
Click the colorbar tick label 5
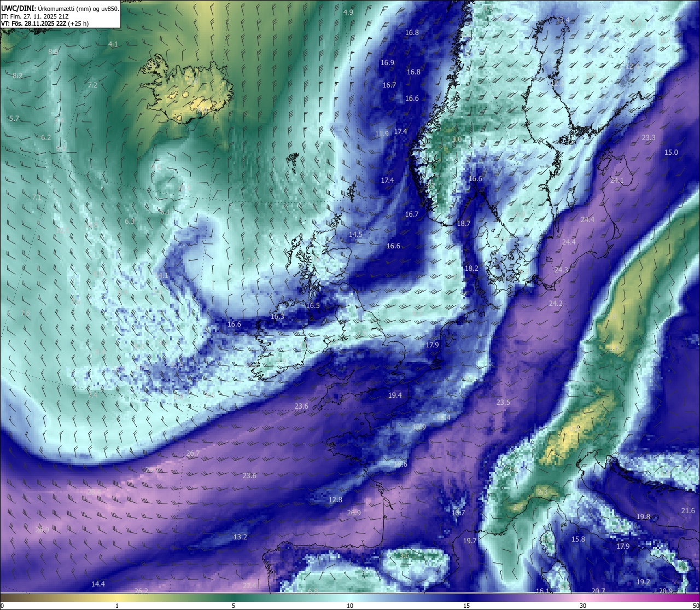(234, 606)
